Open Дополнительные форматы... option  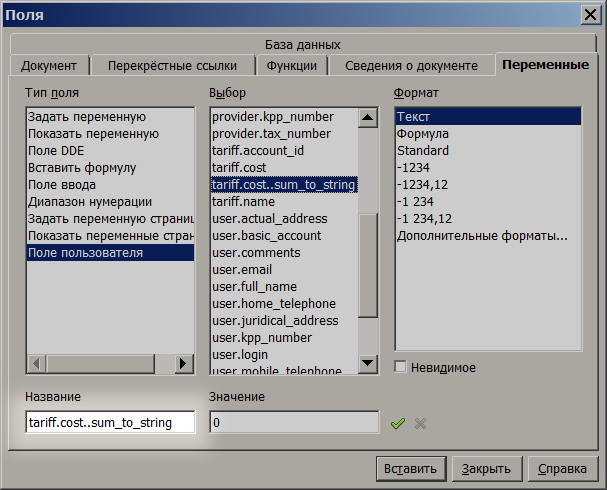tap(488, 236)
